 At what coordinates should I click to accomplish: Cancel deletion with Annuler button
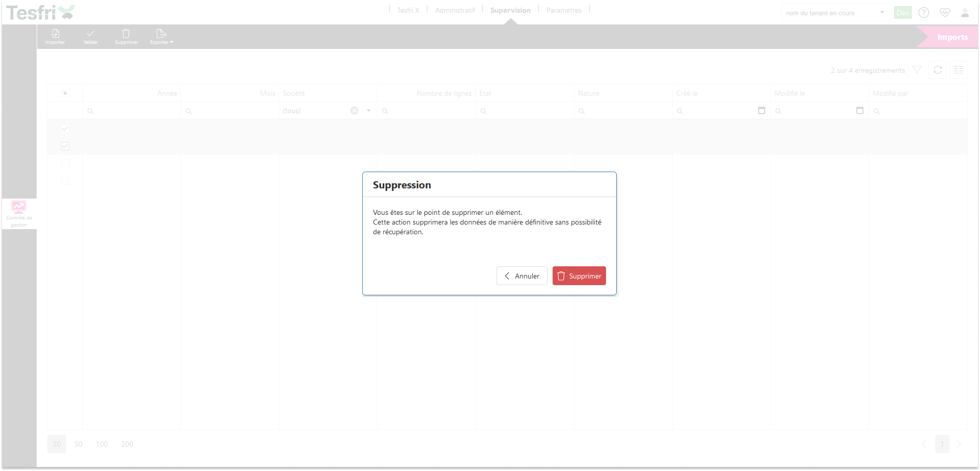[522, 276]
